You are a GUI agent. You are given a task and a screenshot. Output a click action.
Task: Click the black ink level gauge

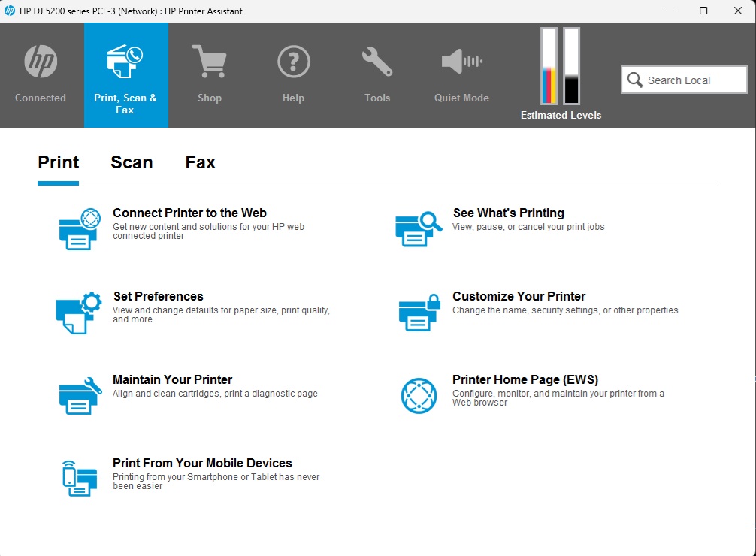point(572,66)
